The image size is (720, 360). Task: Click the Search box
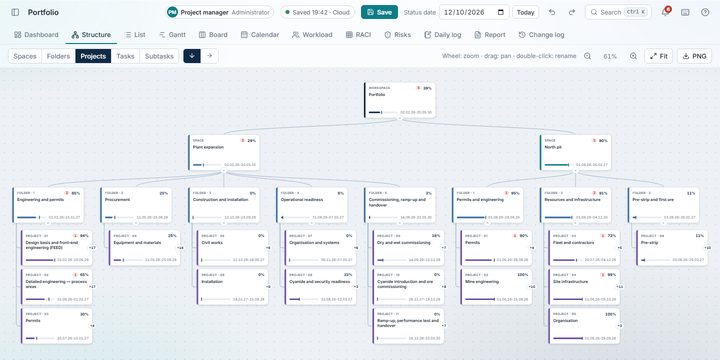pyautogui.click(x=618, y=12)
